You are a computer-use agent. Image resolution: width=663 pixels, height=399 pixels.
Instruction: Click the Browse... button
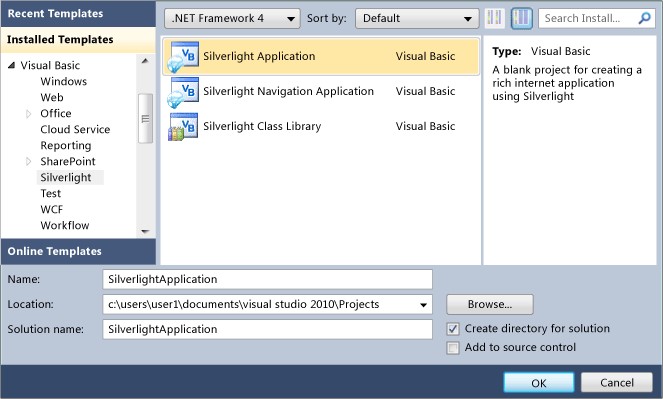tap(490, 304)
